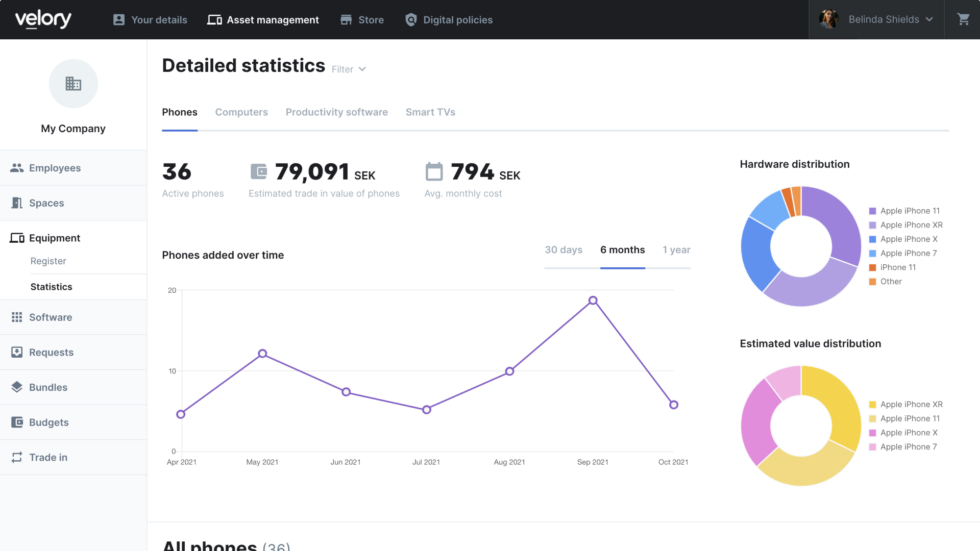Click the Bundles layers icon
980x551 pixels.
17,387
